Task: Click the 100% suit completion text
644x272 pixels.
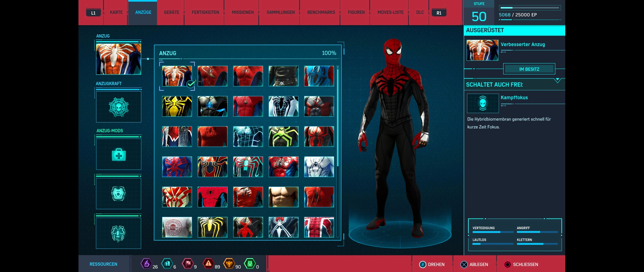Action: (329, 53)
